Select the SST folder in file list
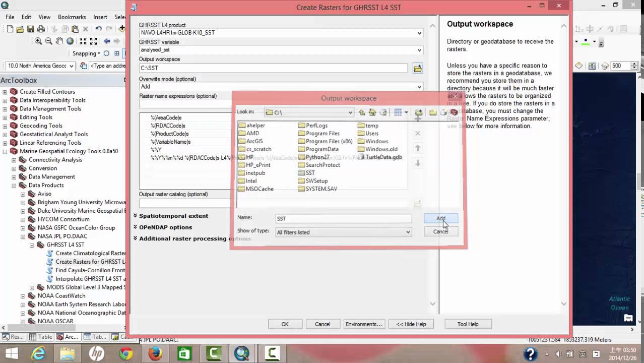Viewport: 644px width, 363px height. click(x=306, y=173)
